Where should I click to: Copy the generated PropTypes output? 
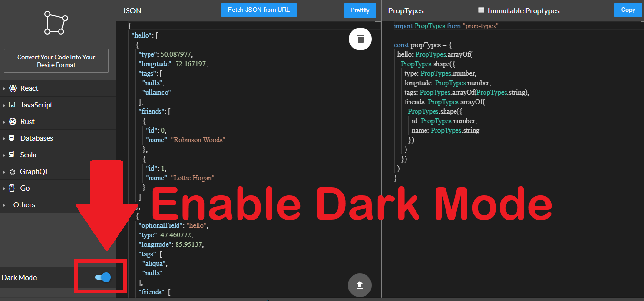pos(628,10)
